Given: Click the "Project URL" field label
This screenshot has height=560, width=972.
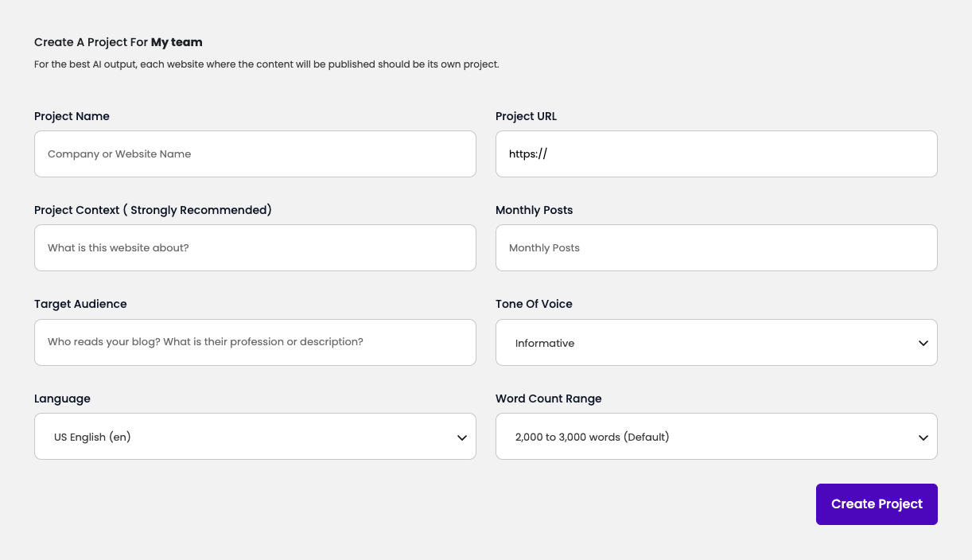Looking at the screenshot, I should tap(526, 116).
